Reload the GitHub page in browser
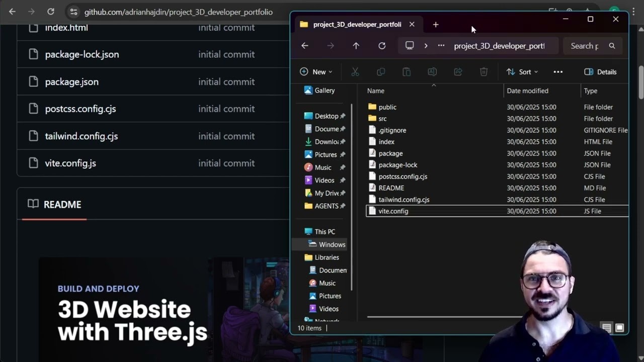 coord(50,12)
